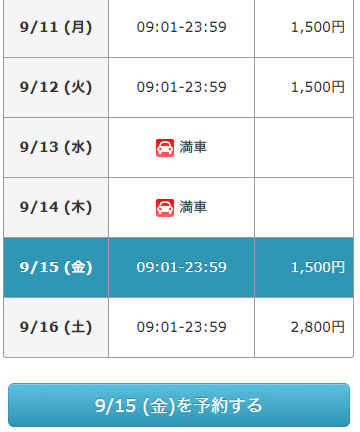Click the red full-parking car icon for 9/14

click(165, 208)
